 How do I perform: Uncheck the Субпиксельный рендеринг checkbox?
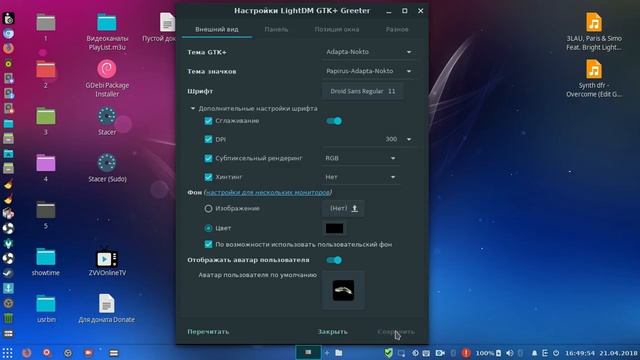(208, 158)
